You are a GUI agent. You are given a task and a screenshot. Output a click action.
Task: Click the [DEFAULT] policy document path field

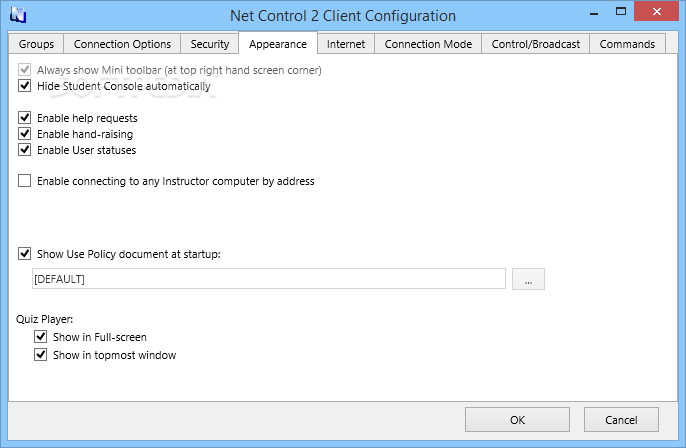(269, 279)
